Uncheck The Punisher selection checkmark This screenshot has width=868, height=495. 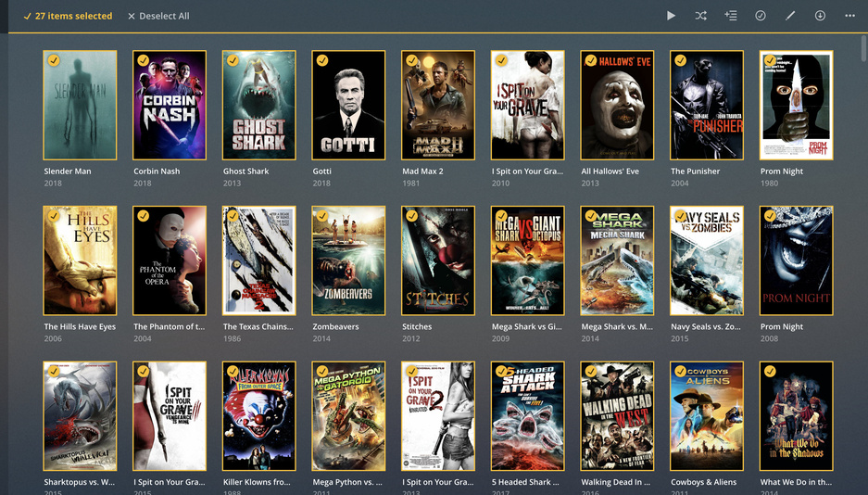click(x=680, y=60)
